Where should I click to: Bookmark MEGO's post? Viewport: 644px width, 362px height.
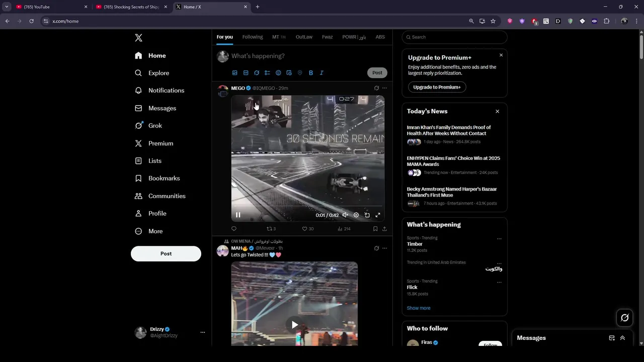click(375, 229)
